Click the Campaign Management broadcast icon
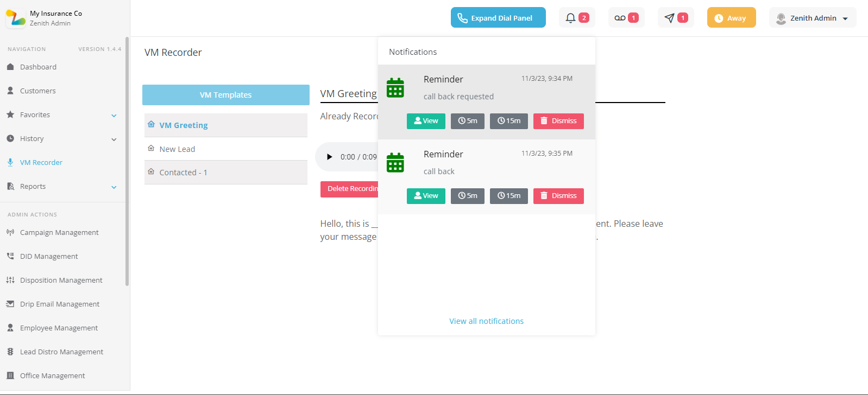 point(10,232)
